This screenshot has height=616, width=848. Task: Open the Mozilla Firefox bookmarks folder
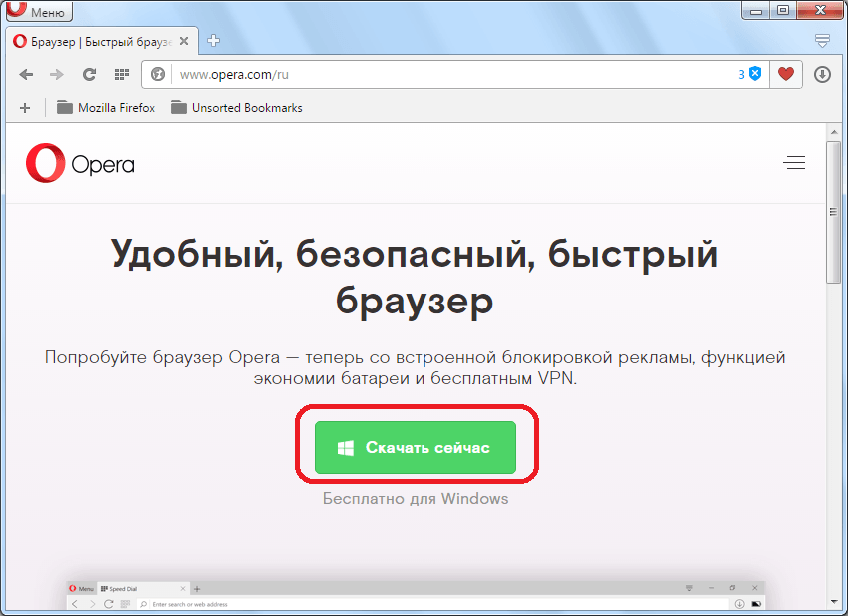pos(106,108)
